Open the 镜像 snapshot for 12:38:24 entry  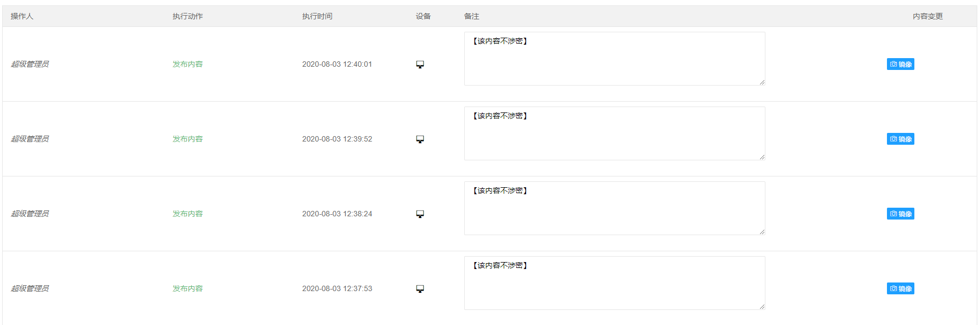point(900,214)
